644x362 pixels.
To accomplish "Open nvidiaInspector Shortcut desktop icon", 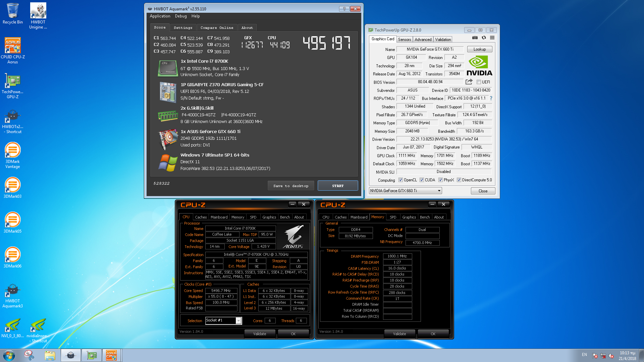I will click(x=38, y=330).
